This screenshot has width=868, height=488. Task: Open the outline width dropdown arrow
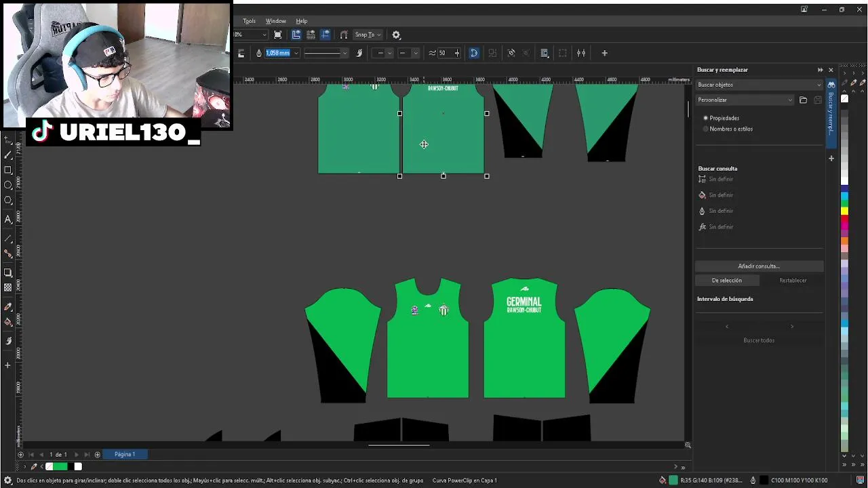pyautogui.click(x=296, y=53)
